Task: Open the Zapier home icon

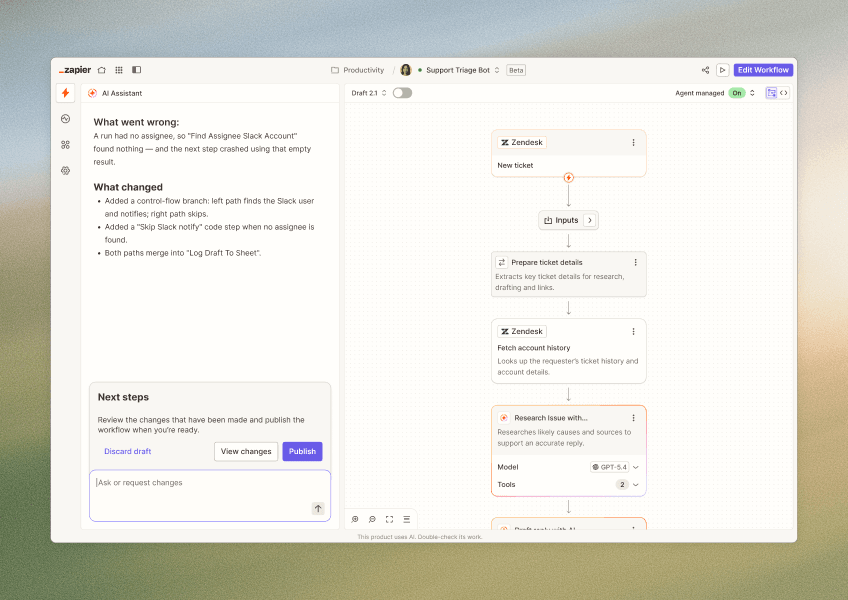Action: [x=102, y=70]
